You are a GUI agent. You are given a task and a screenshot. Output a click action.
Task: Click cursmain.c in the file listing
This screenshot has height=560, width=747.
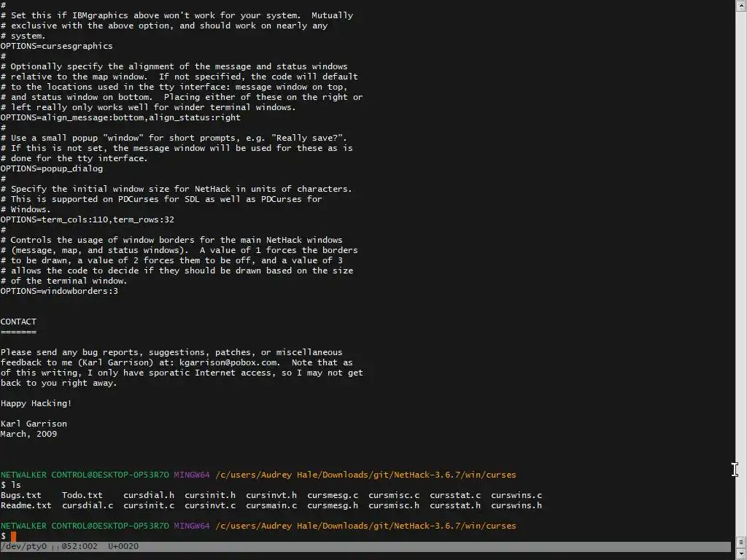271,505
